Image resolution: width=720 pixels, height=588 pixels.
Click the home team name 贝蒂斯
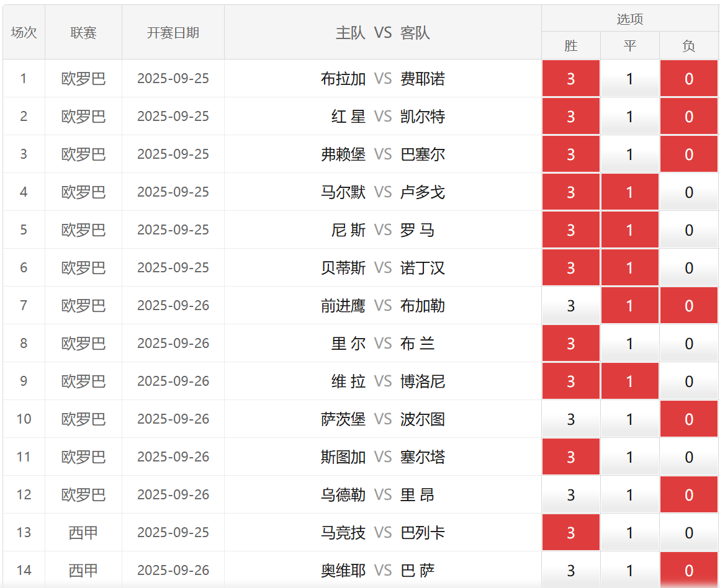(343, 268)
